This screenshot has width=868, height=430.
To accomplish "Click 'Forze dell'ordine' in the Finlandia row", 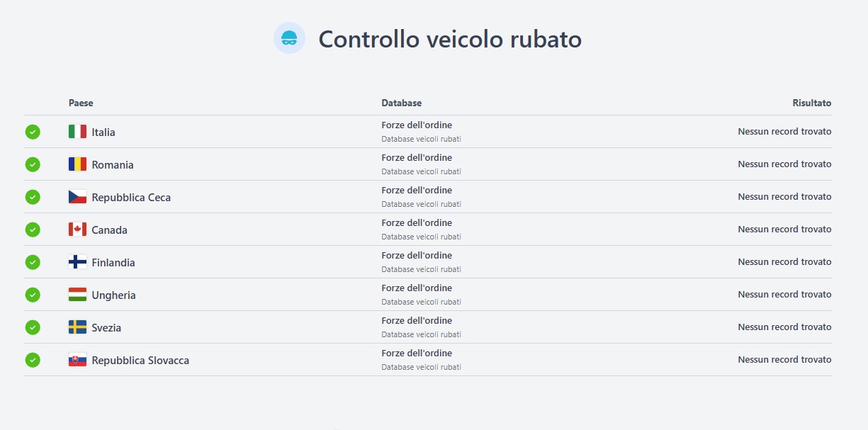I will coord(417,256).
